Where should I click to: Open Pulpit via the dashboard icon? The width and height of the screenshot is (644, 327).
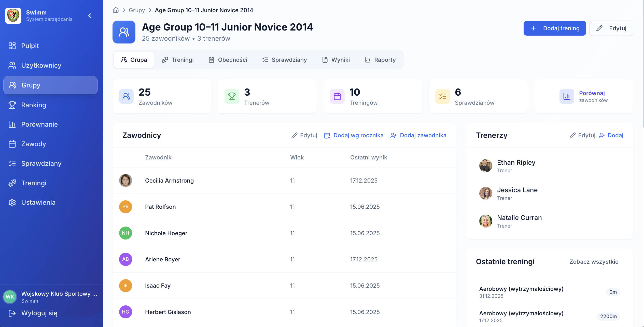(12, 46)
